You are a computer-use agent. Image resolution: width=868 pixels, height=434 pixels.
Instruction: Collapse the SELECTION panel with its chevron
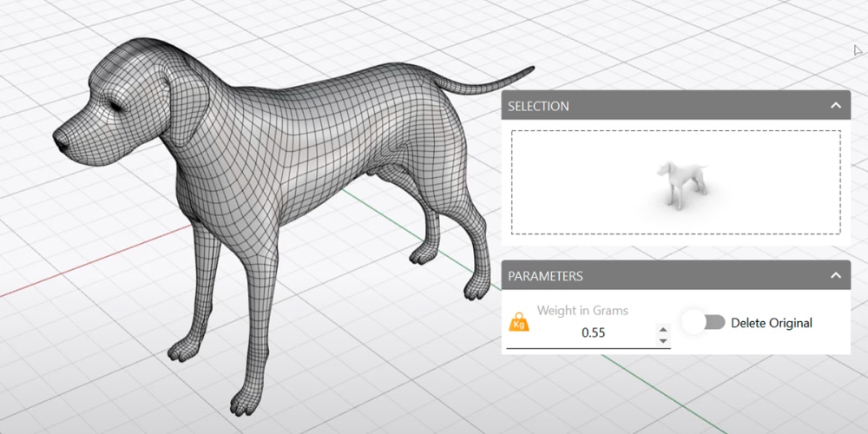[x=835, y=106]
